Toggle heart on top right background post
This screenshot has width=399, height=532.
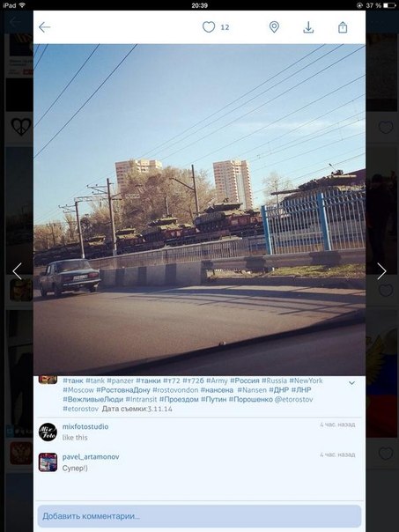pyautogui.click(x=386, y=128)
